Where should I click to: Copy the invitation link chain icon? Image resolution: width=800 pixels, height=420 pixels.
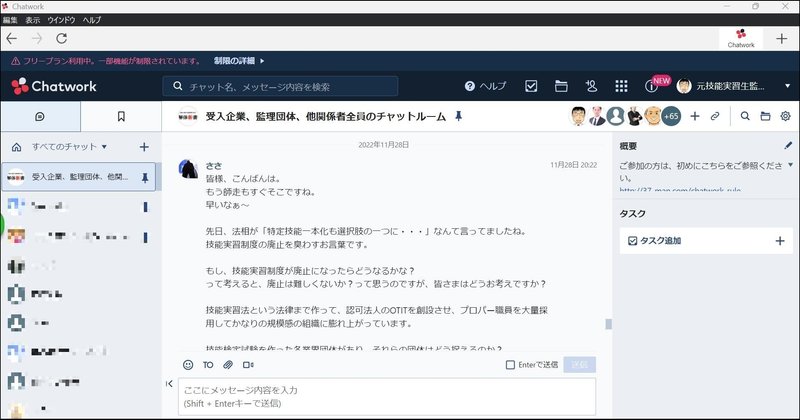pos(715,116)
